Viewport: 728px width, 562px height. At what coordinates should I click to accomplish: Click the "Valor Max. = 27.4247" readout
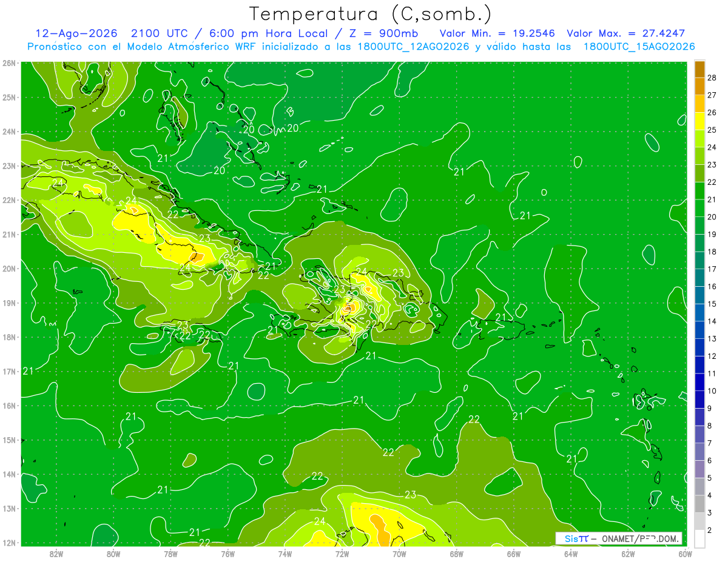625,33
